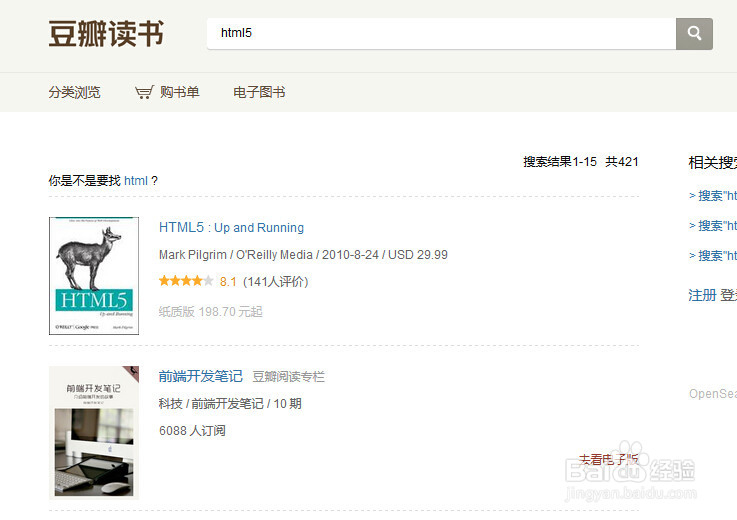Click the suggested html search link

(136, 181)
